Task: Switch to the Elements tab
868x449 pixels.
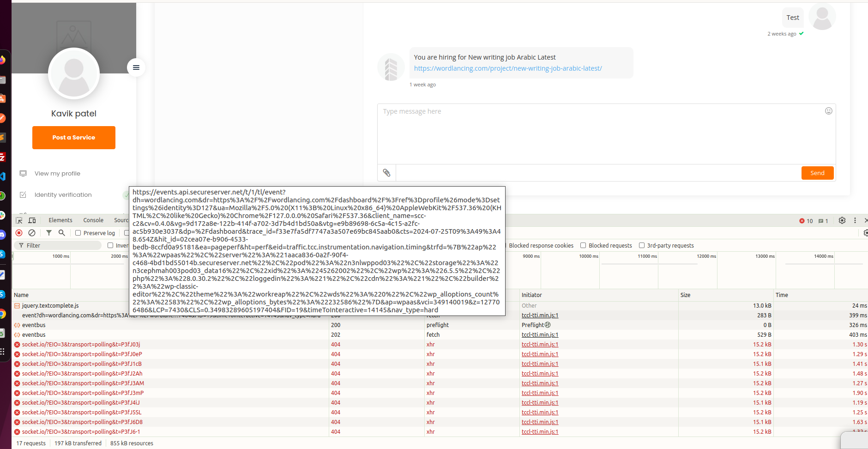Action: point(60,220)
